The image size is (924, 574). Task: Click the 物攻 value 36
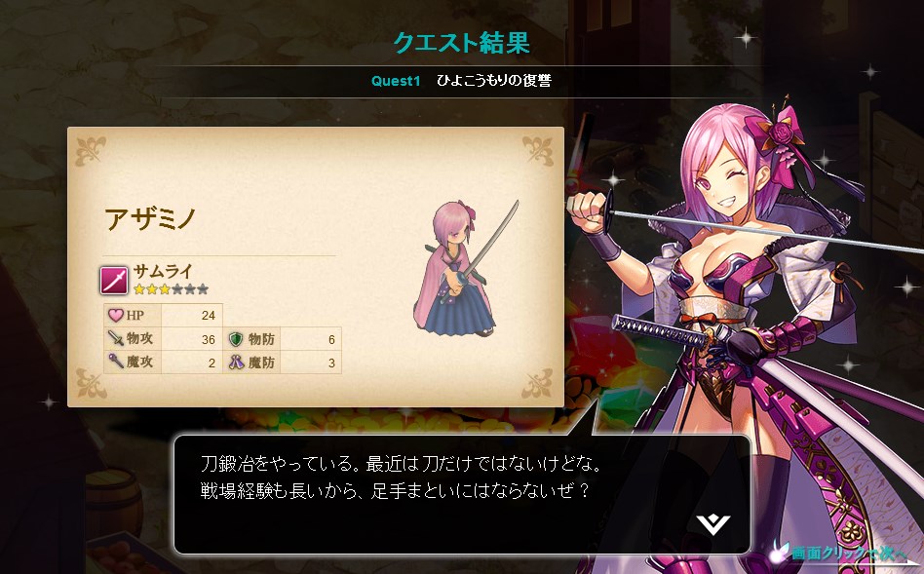tap(208, 340)
